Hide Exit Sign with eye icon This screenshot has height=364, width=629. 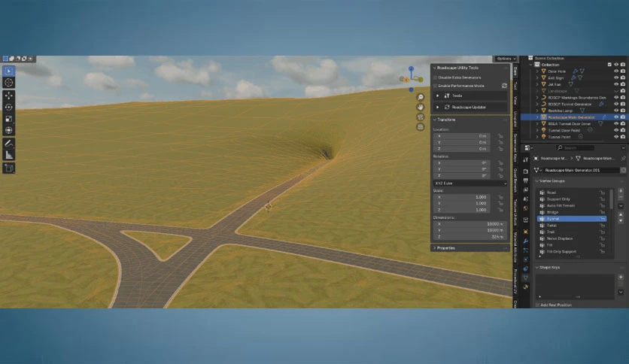click(x=616, y=77)
